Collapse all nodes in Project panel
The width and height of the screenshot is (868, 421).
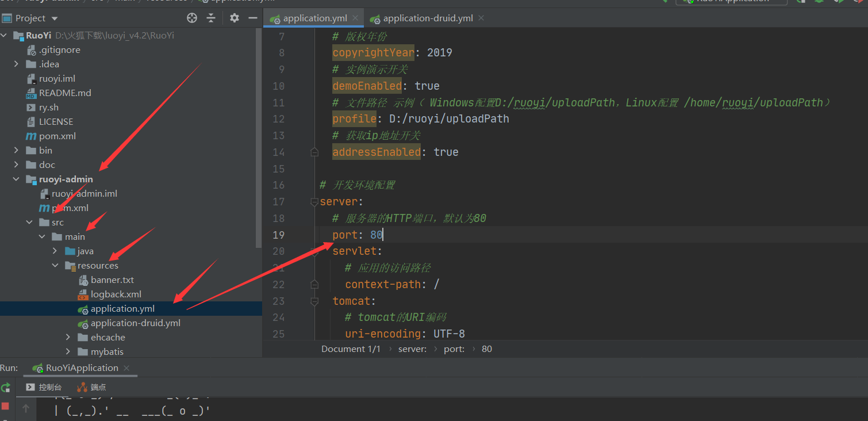click(x=211, y=18)
